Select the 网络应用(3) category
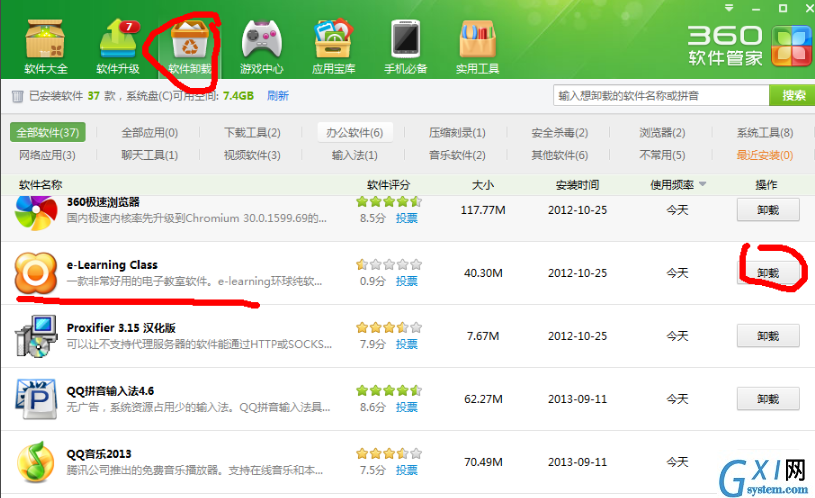 tap(47, 155)
